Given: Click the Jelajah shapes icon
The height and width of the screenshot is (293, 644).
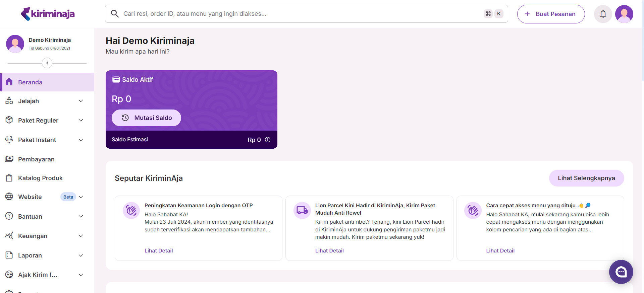Looking at the screenshot, I should pos(9,101).
